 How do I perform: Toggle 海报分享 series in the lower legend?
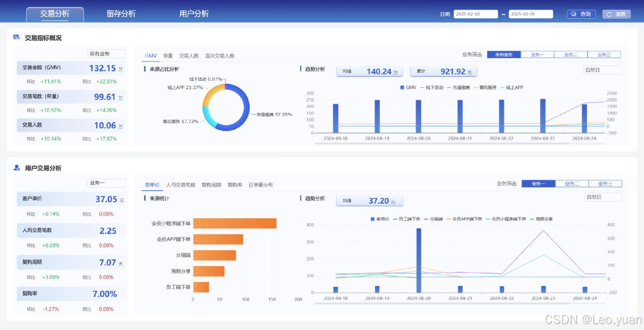click(541, 219)
